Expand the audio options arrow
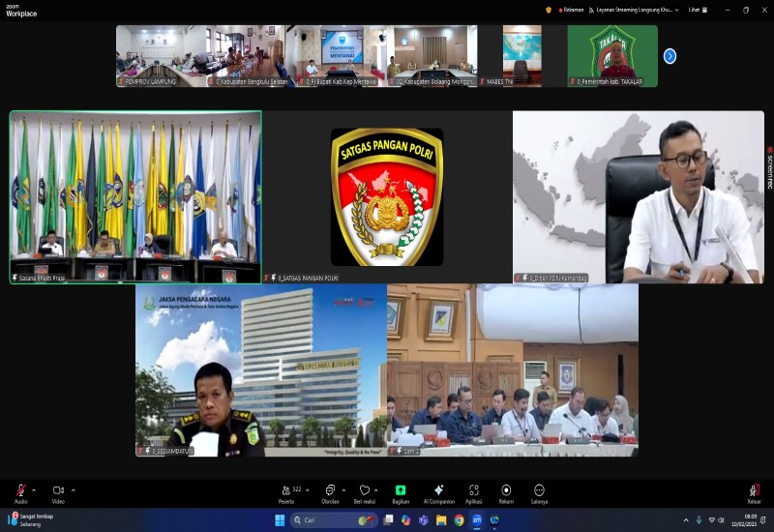 click(34, 489)
